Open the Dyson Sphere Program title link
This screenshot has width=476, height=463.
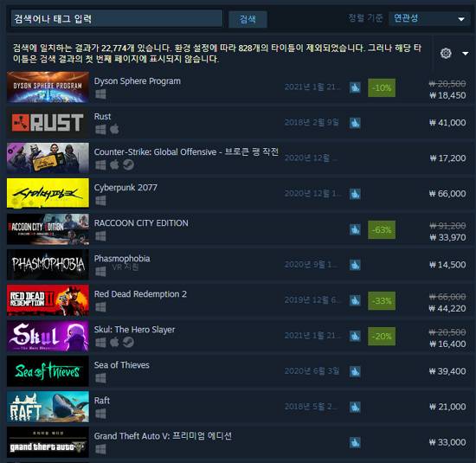138,81
